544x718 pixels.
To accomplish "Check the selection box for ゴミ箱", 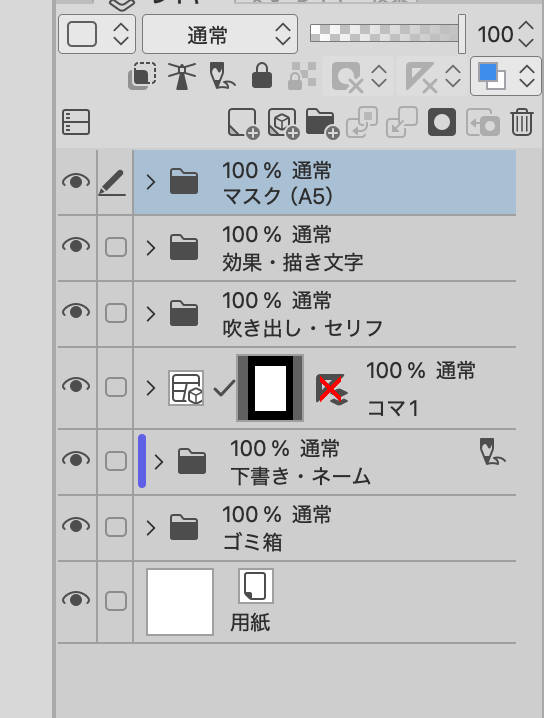I will (x=116, y=527).
